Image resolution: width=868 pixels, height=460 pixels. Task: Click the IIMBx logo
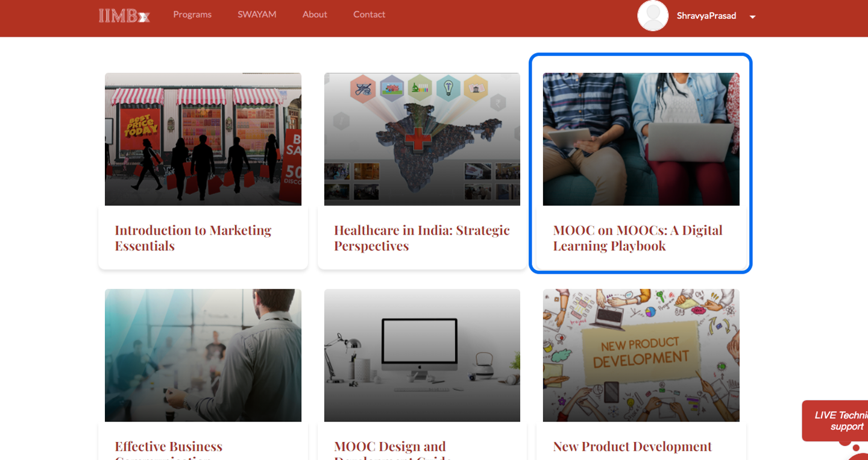(124, 15)
